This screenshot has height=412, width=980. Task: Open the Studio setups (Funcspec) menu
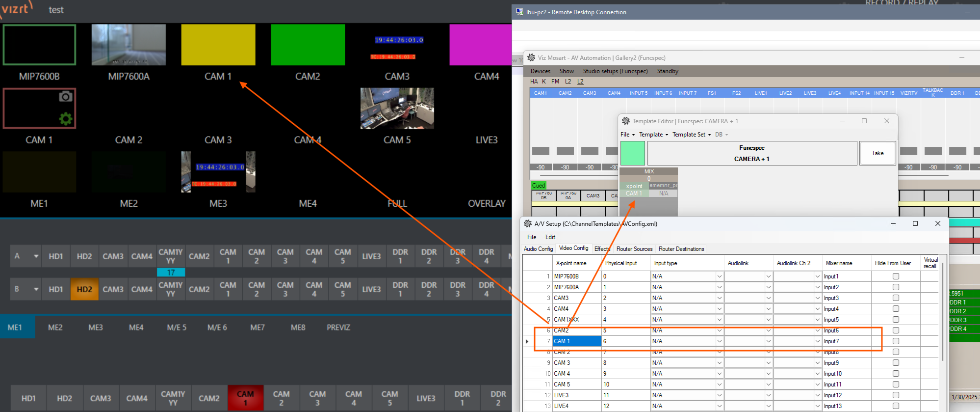coord(615,71)
